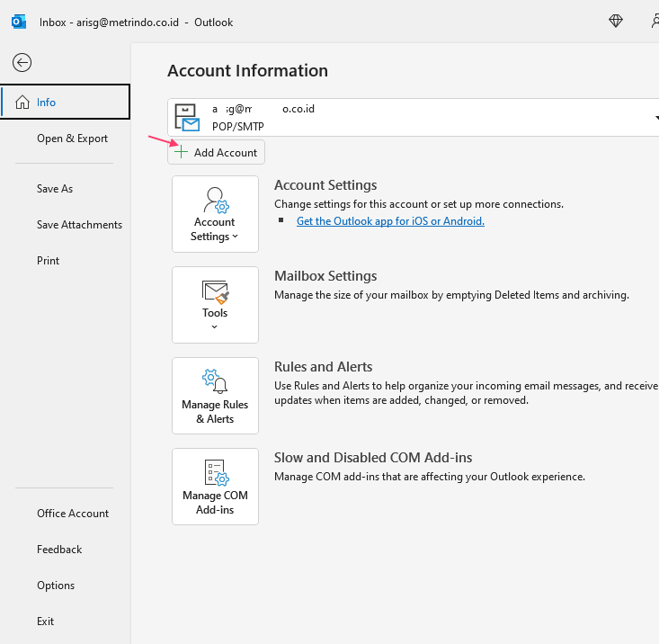This screenshot has width=659, height=644.
Task: Open the Open & Export page
Action: pos(72,139)
